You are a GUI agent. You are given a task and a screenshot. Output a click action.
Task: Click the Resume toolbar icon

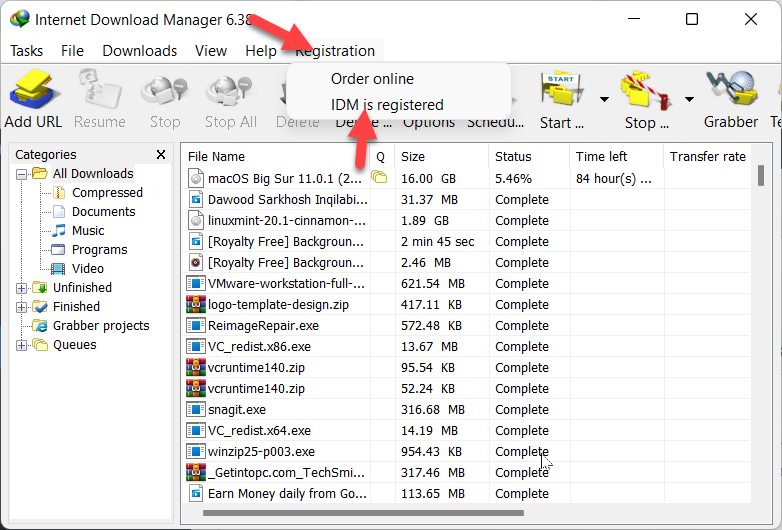(x=100, y=93)
